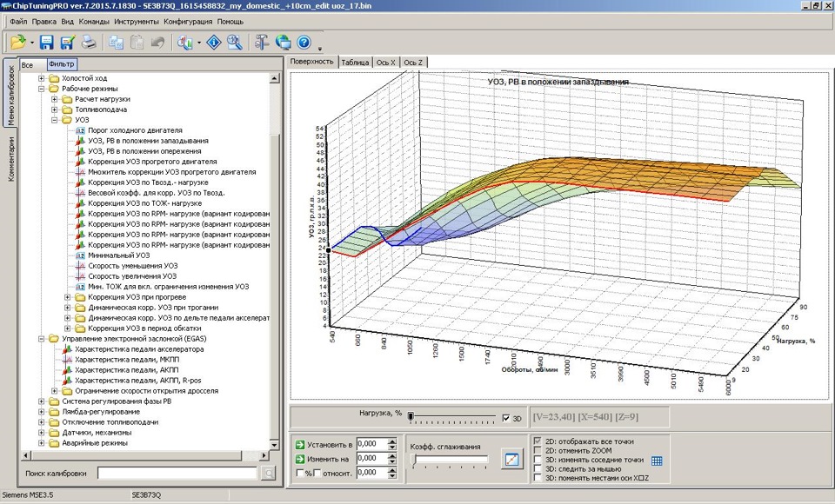Viewport: 835px width, 504px height.
Task: Click the open file folder icon
Action: coord(17,42)
